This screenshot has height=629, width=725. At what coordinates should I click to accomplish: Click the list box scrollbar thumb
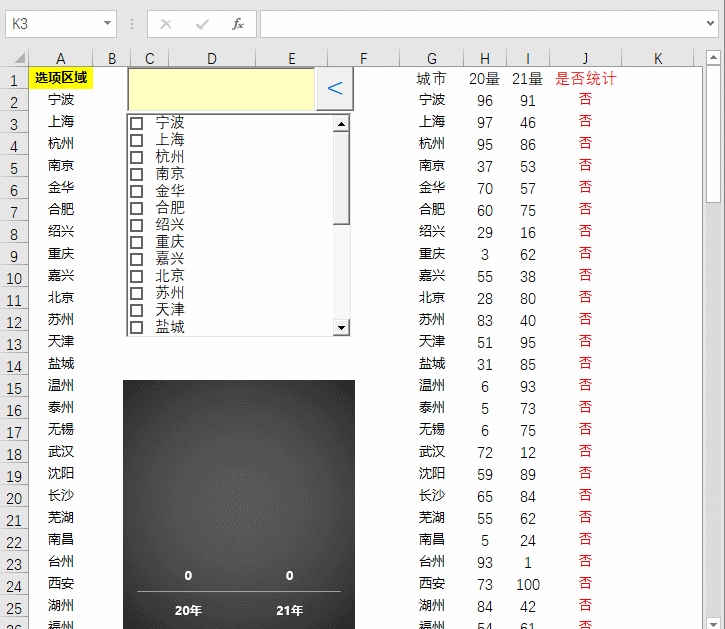341,178
